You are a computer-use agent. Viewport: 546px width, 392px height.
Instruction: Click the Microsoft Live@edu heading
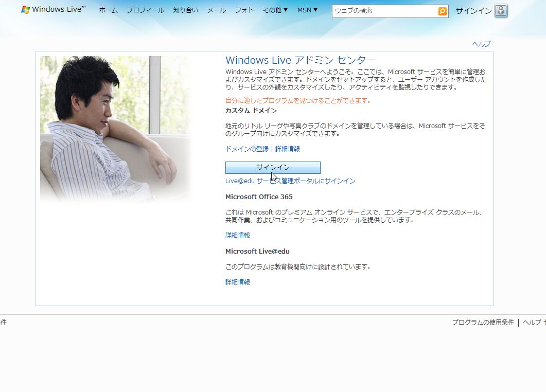[257, 252]
